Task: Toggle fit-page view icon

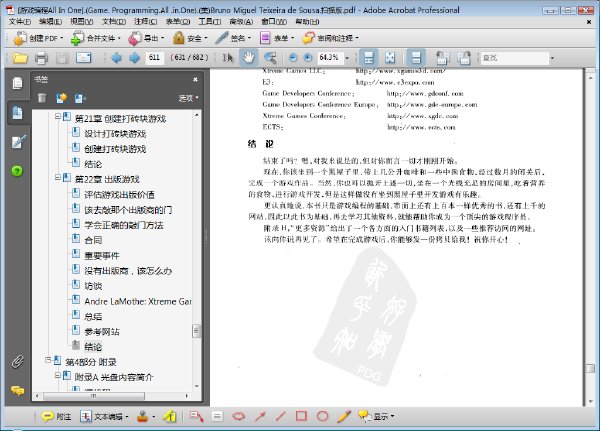Action: point(390,58)
